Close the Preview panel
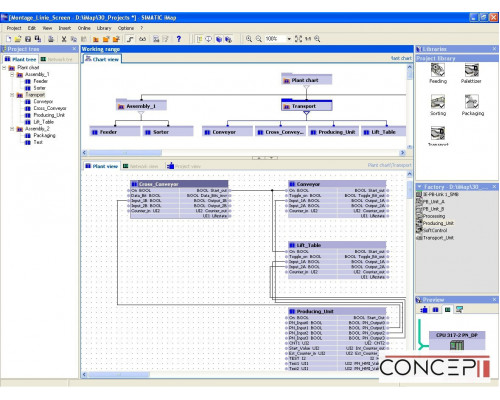500x400 pixels. [x=494, y=300]
